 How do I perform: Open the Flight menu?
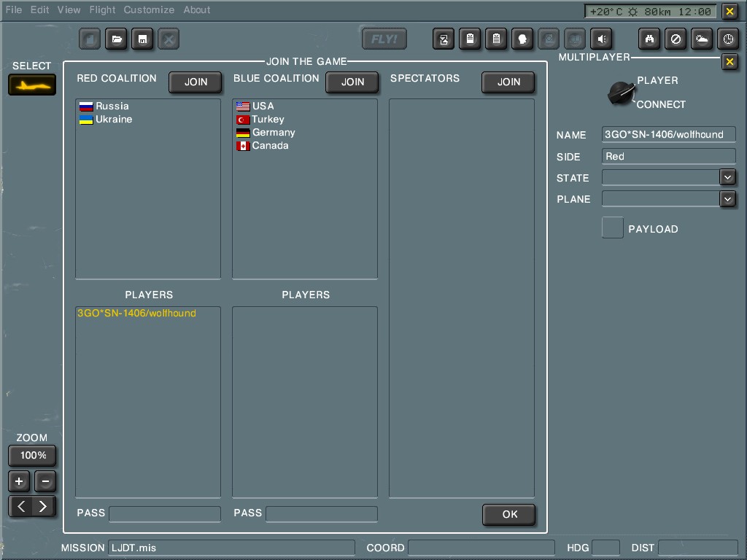pos(102,9)
